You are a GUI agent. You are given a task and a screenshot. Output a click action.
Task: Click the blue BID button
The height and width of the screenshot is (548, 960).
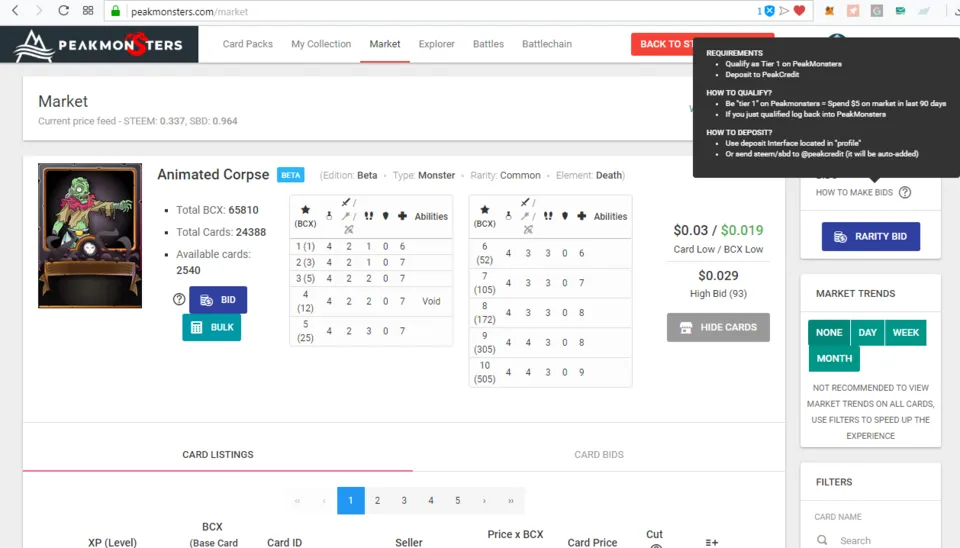click(218, 299)
